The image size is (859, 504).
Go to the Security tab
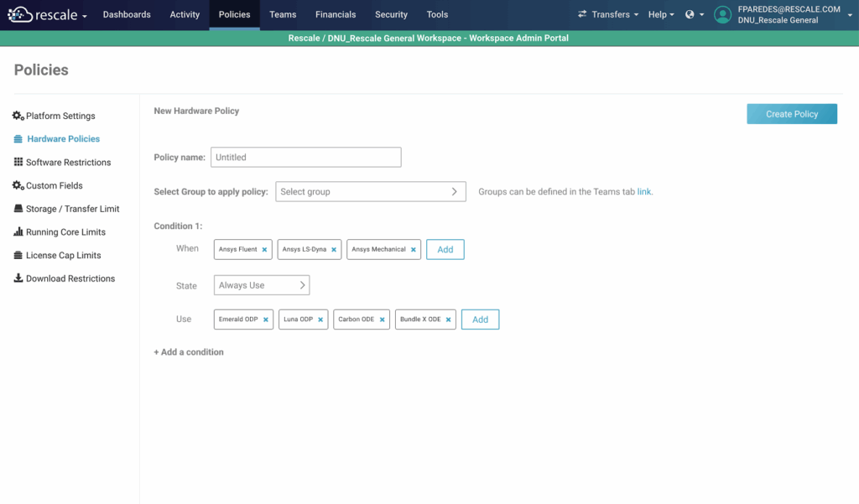click(391, 14)
